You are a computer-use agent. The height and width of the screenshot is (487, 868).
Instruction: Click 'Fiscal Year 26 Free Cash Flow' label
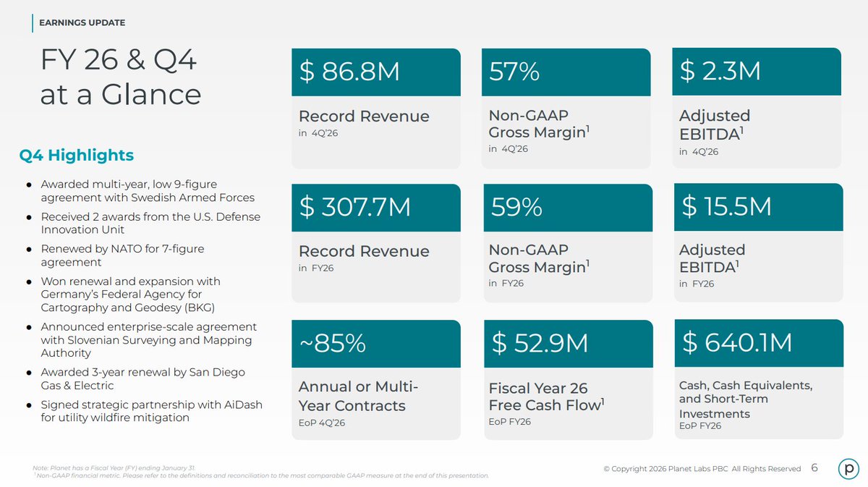pos(547,397)
